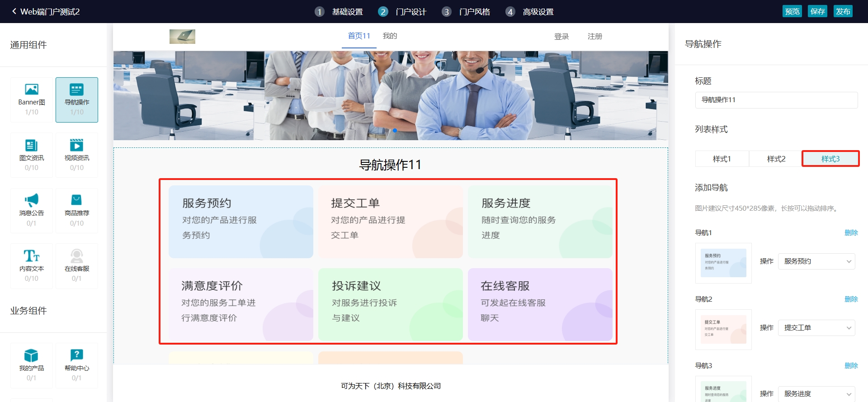868x402 pixels.
Task: Click the team banner image
Action: coord(391,95)
